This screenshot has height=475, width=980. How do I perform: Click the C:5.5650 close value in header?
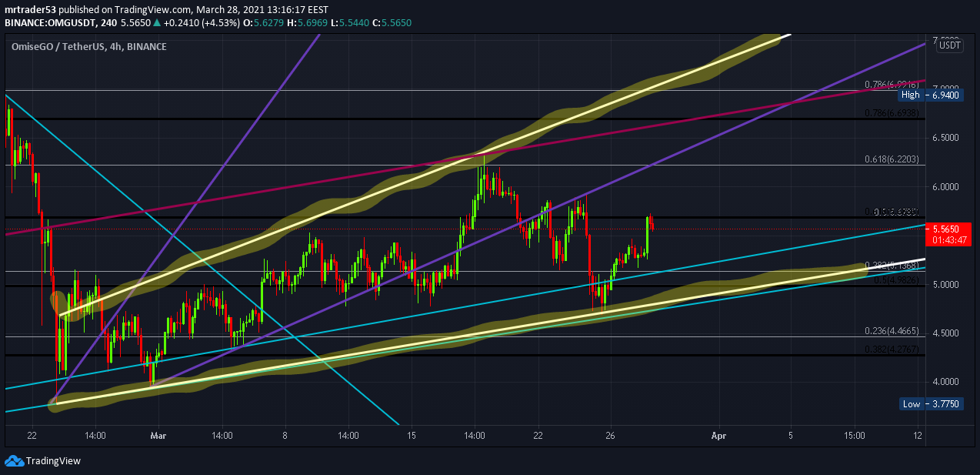tap(392, 22)
